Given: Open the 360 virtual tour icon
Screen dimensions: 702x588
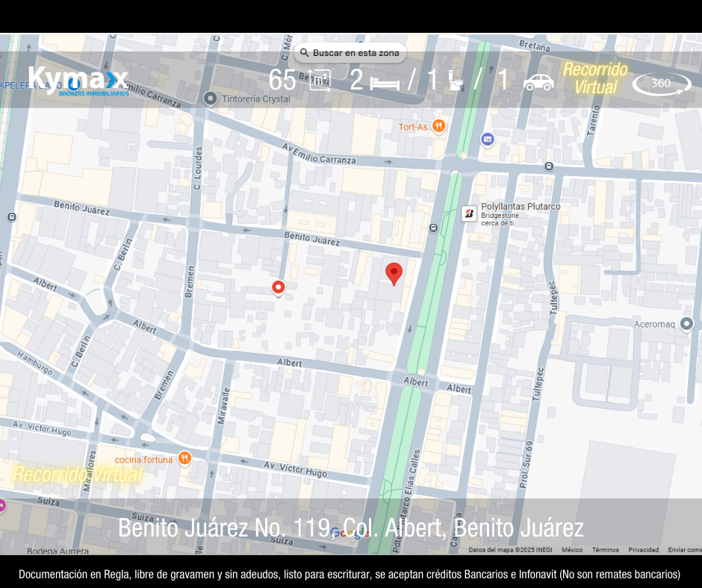Looking at the screenshot, I should pos(661,84).
